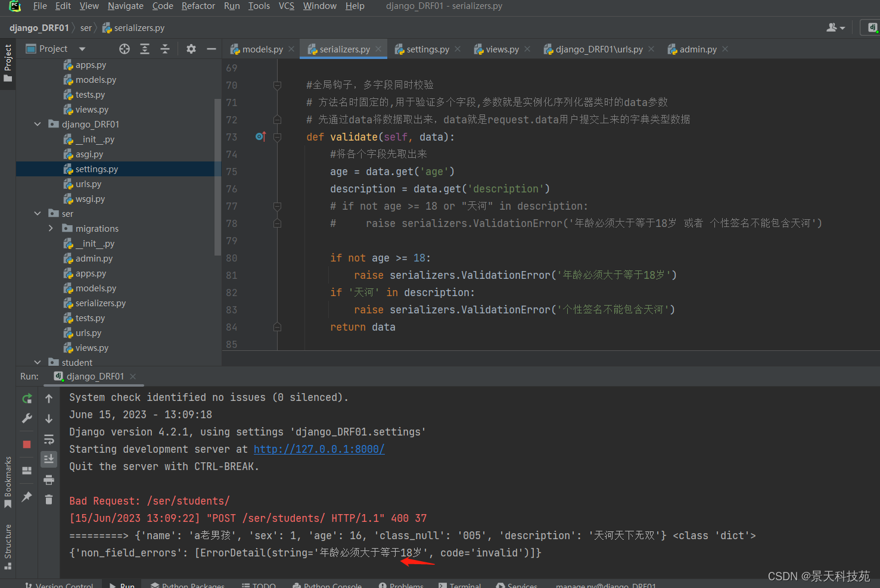Fold marker at line 77 comment
The image size is (880, 588).
pos(277,206)
